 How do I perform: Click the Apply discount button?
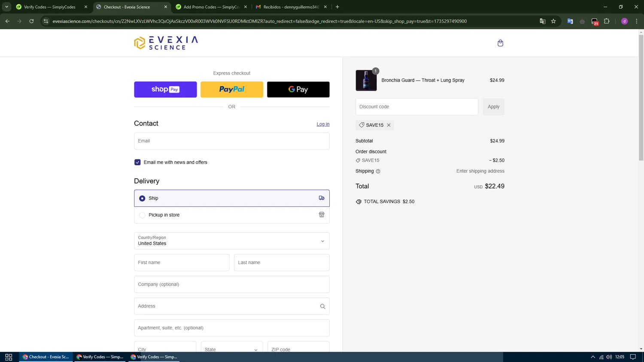point(493,107)
